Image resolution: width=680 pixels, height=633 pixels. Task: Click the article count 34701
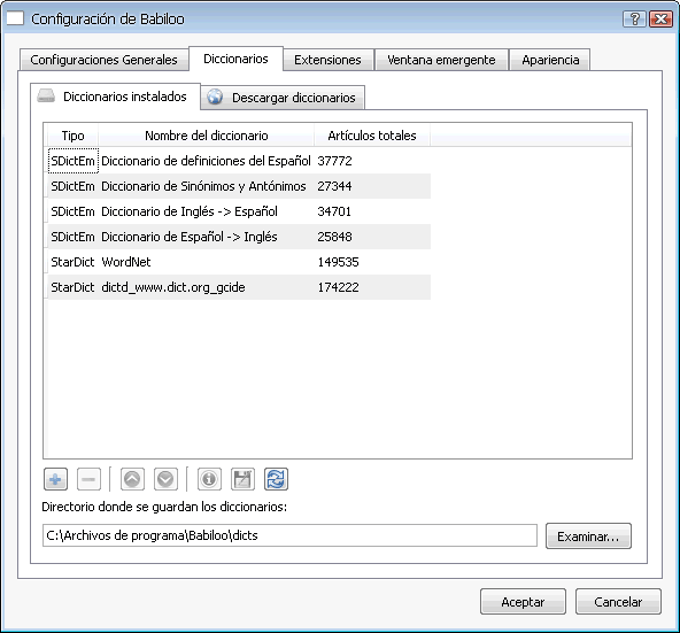(334, 212)
